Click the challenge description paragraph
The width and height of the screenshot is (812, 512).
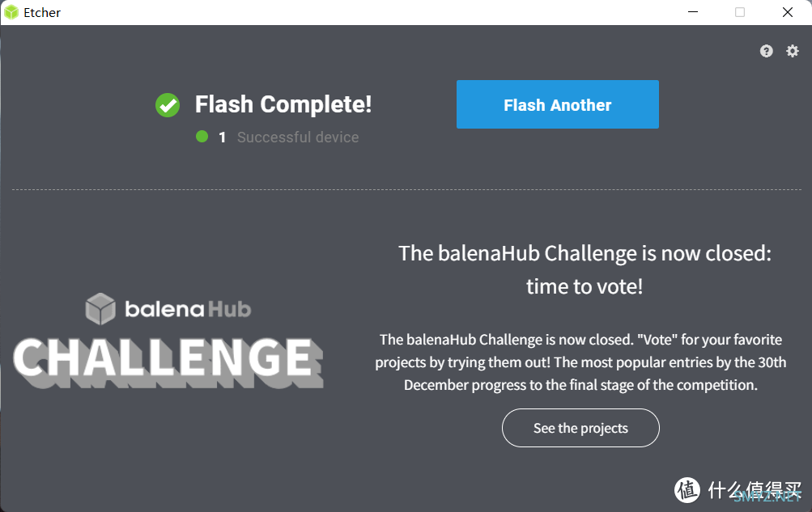click(580, 362)
